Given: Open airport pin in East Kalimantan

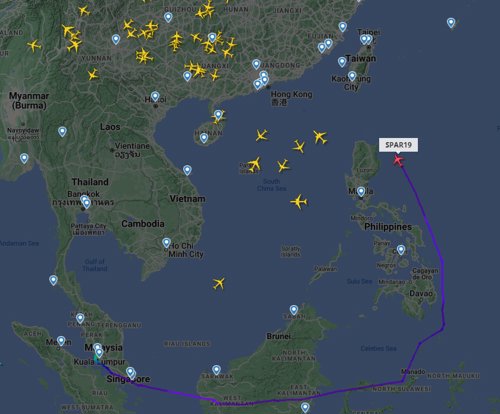Looking at the screenshot, I should coord(305,407).
